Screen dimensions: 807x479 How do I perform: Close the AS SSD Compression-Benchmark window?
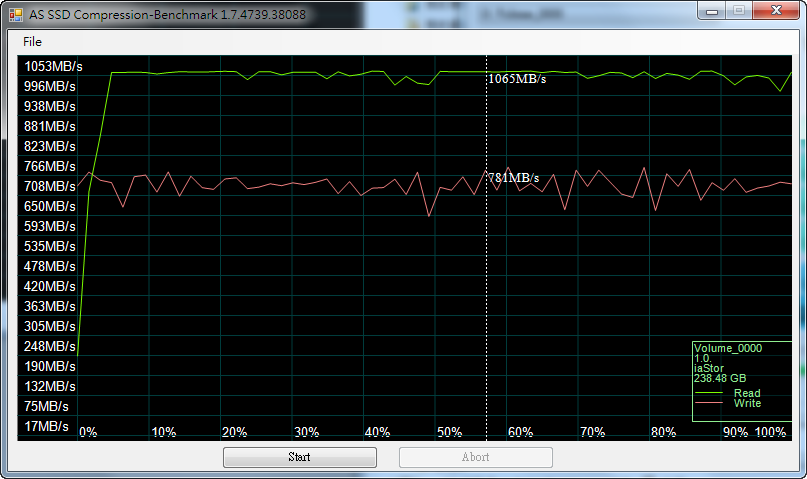click(776, 11)
